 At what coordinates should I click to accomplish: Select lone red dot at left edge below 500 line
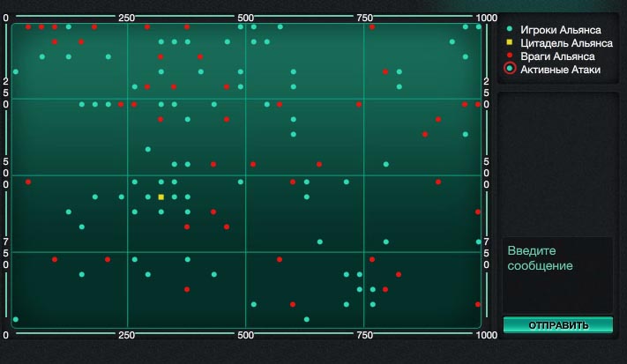(x=28, y=182)
